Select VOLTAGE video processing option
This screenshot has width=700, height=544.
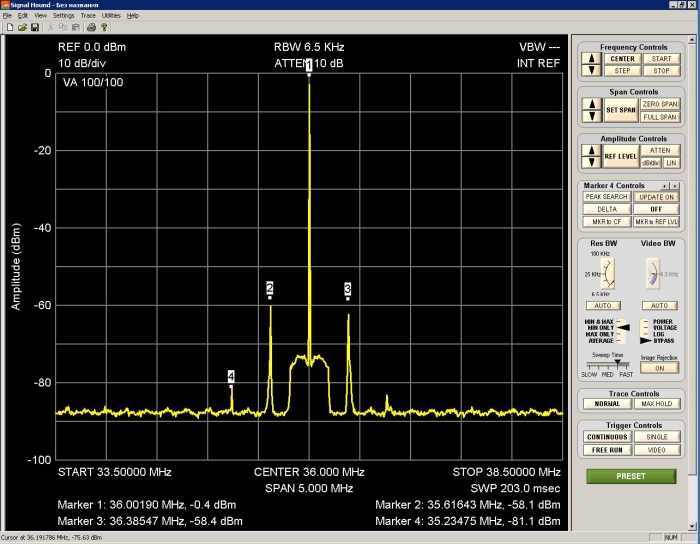coord(665,328)
